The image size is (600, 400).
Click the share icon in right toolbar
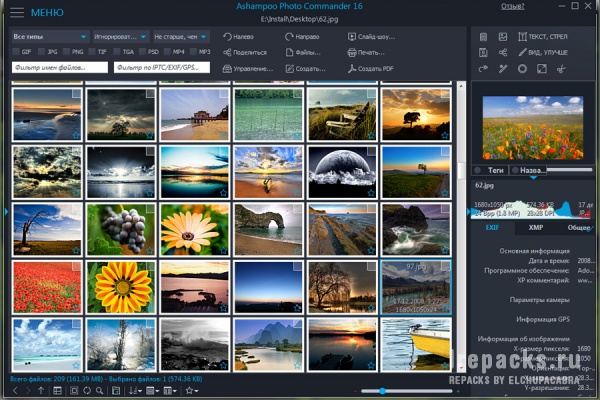(503, 52)
